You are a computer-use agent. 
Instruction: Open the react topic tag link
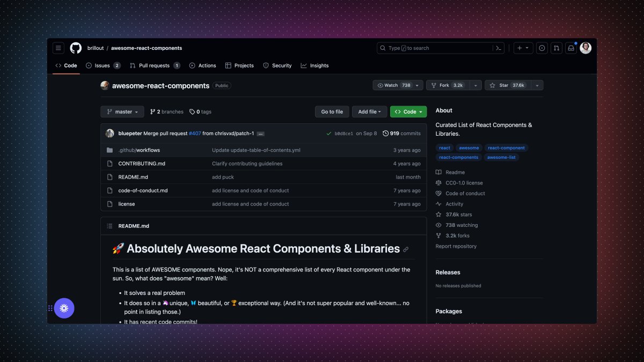tap(444, 147)
